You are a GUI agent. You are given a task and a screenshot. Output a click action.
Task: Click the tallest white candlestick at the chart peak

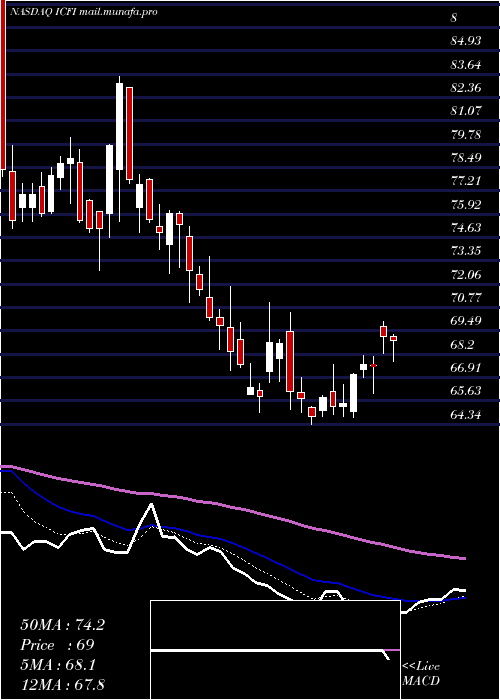(119, 126)
